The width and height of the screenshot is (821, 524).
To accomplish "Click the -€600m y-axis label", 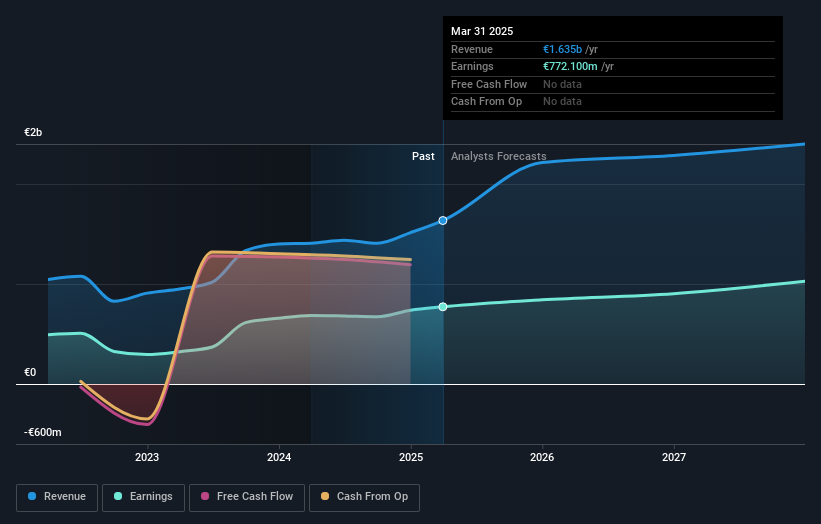I will pos(42,432).
